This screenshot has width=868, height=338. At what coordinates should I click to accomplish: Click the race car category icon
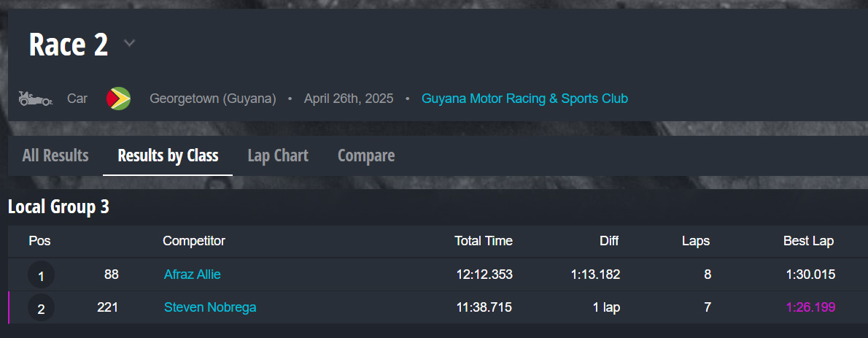(35, 99)
